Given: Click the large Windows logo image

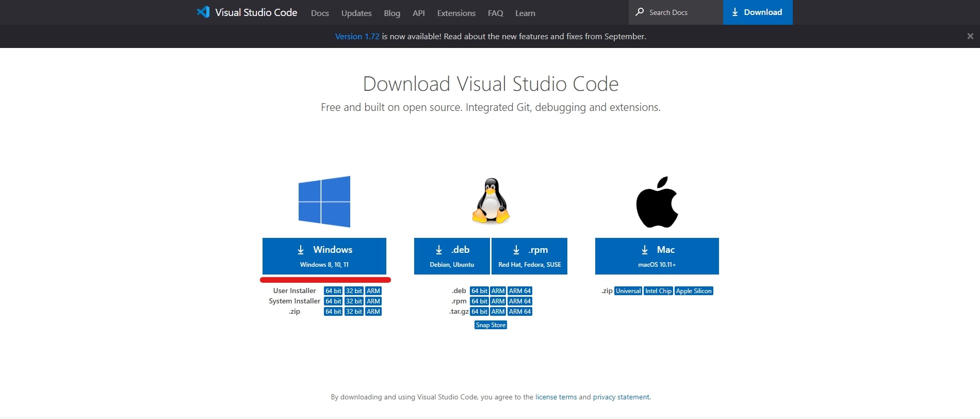Looking at the screenshot, I should point(324,202).
